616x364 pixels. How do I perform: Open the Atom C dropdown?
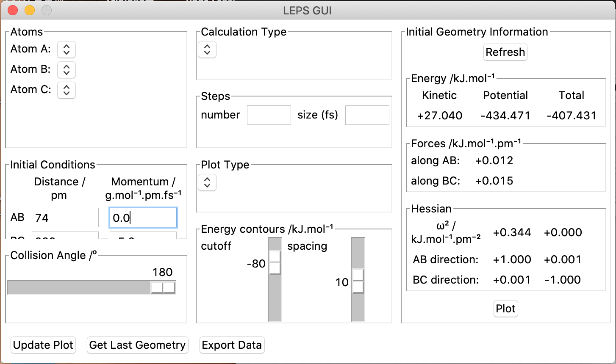67,90
